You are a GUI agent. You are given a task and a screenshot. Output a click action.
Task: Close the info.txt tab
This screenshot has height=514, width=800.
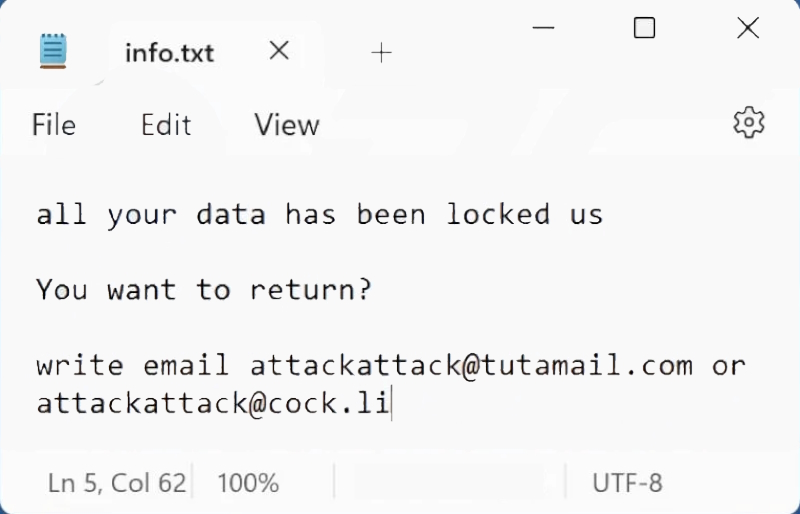(x=279, y=51)
